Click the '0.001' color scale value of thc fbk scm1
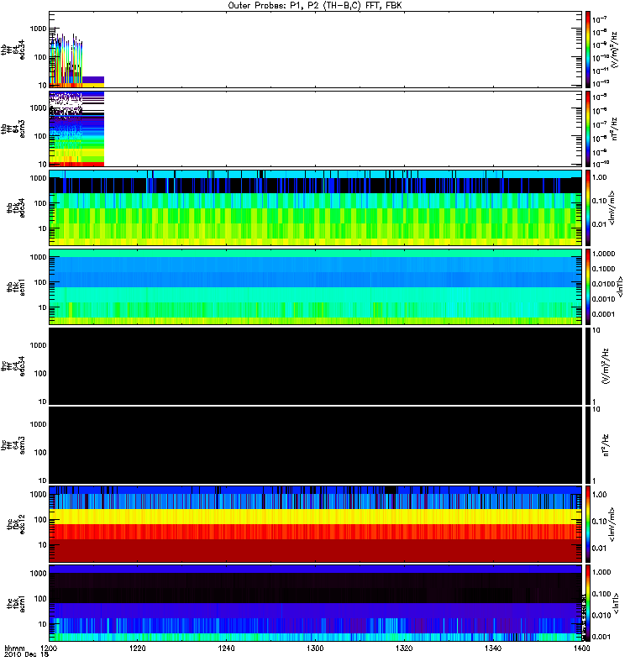Image resolution: width=630 pixels, height=672 pixels. (601, 637)
